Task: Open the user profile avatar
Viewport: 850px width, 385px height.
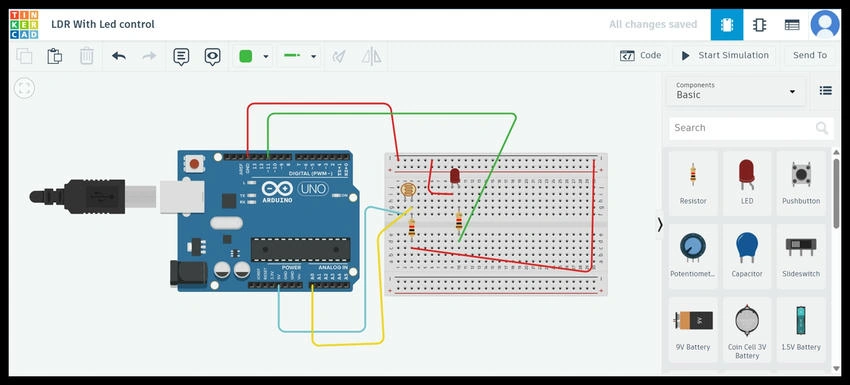Action: pos(825,24)
